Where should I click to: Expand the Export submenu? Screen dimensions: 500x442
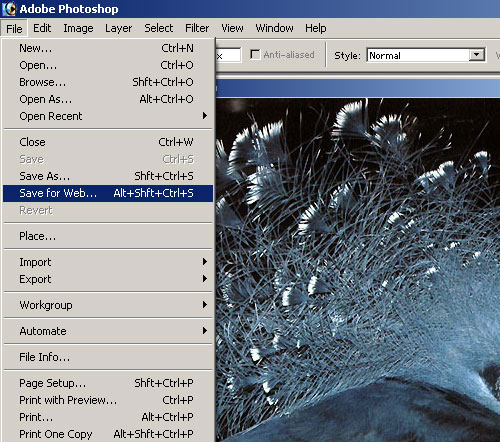pyautogui.click(x=108, y=279)
